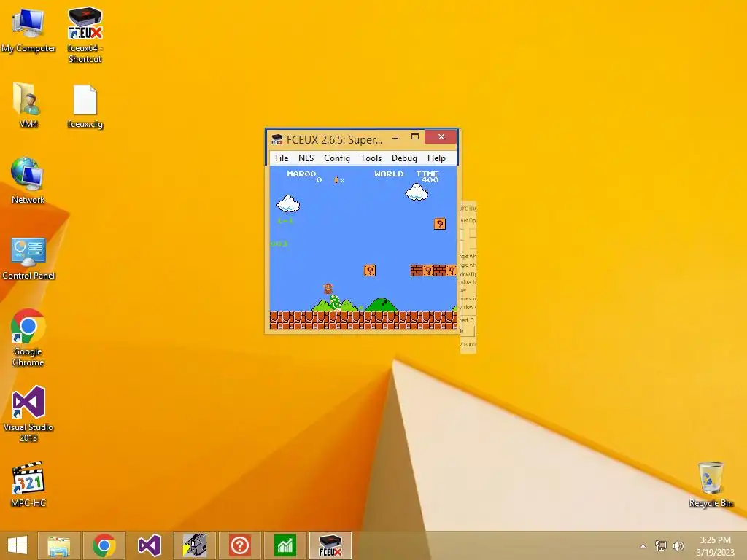Click the volume speaker tray icon
Image resolution: width=747 pixels, height=560 pixels.
(x=678, y=545)
